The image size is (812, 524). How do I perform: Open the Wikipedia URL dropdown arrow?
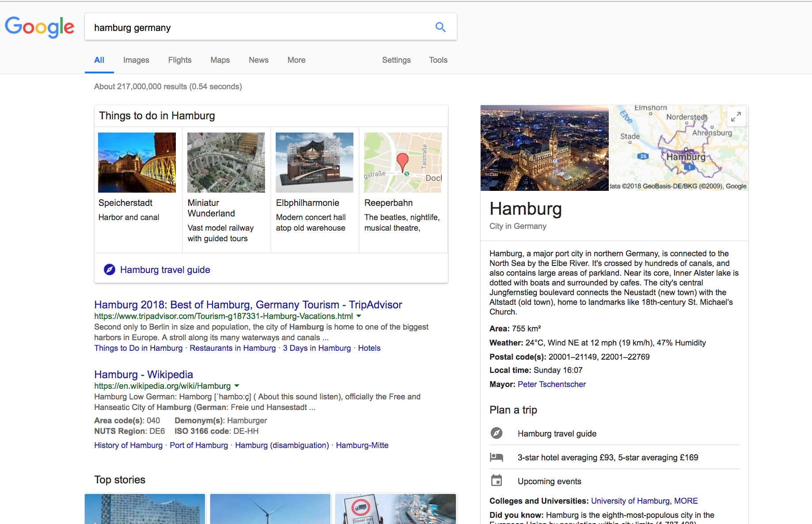coord(237,386)
